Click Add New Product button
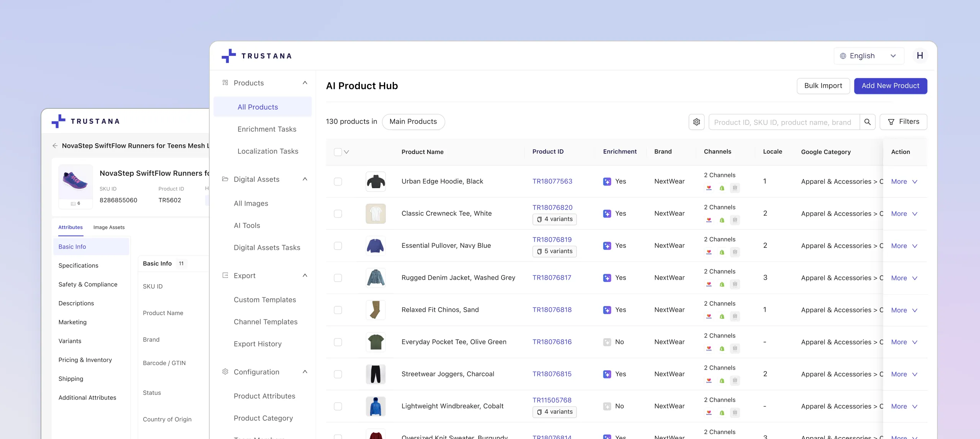Screen dimensions: 980x439 click(x=890, y=86)
